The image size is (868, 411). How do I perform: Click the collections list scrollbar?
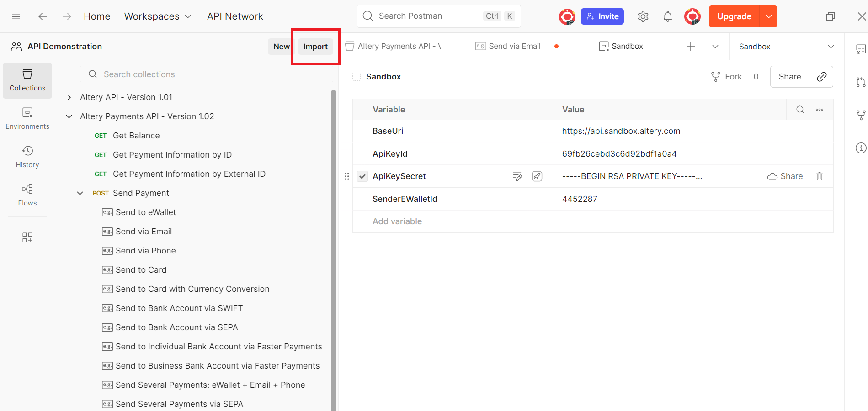(x=334, y=250)
